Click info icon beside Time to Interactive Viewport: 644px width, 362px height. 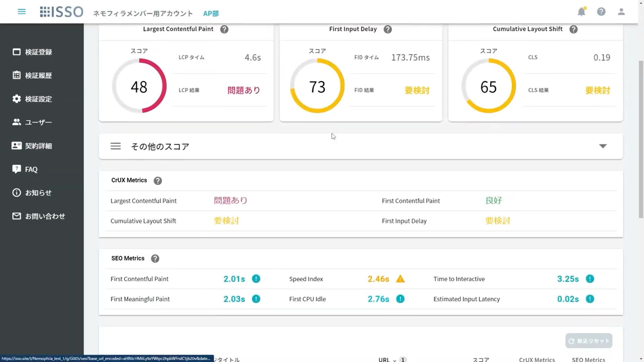point(590,279)
